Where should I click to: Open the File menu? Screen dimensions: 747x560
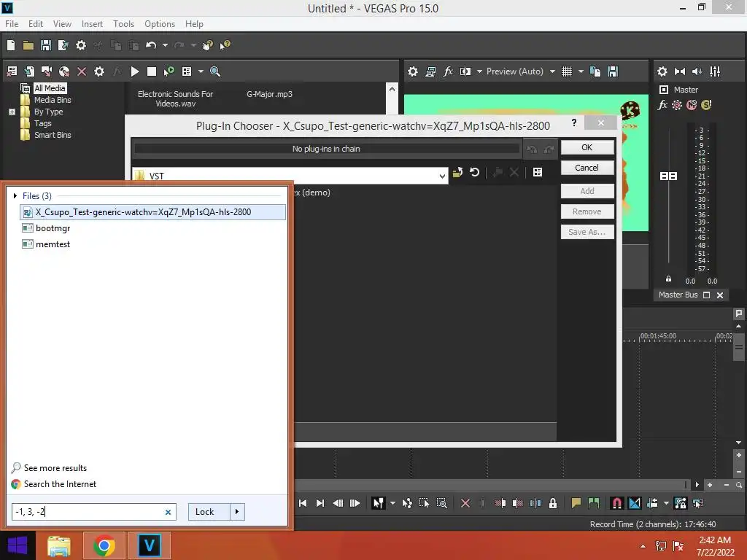tap(12, 24)
